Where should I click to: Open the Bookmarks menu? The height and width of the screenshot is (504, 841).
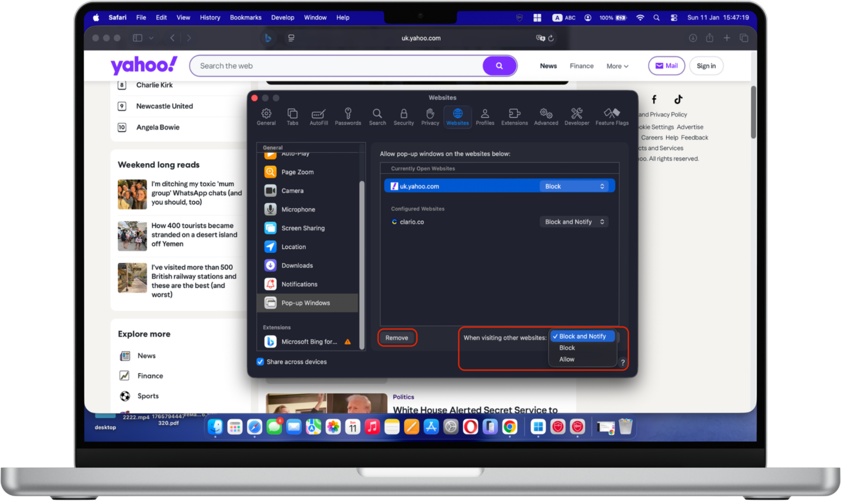pos(246,17)
